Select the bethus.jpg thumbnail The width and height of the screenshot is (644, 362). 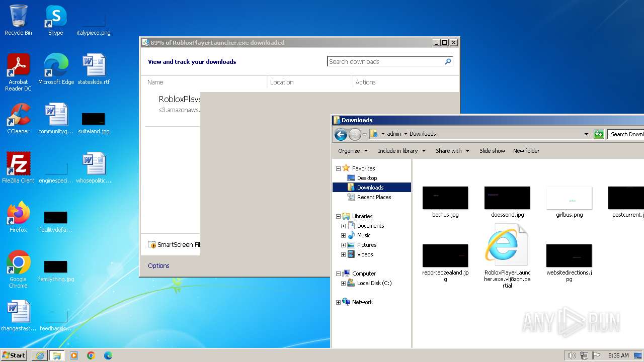click(x=445, y=198)
